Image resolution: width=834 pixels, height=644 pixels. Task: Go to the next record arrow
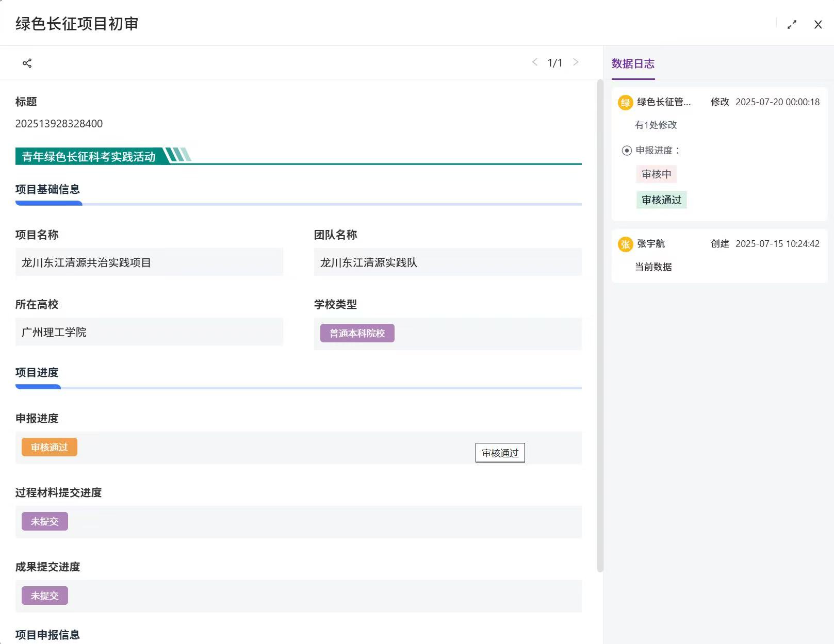(576, 62)
